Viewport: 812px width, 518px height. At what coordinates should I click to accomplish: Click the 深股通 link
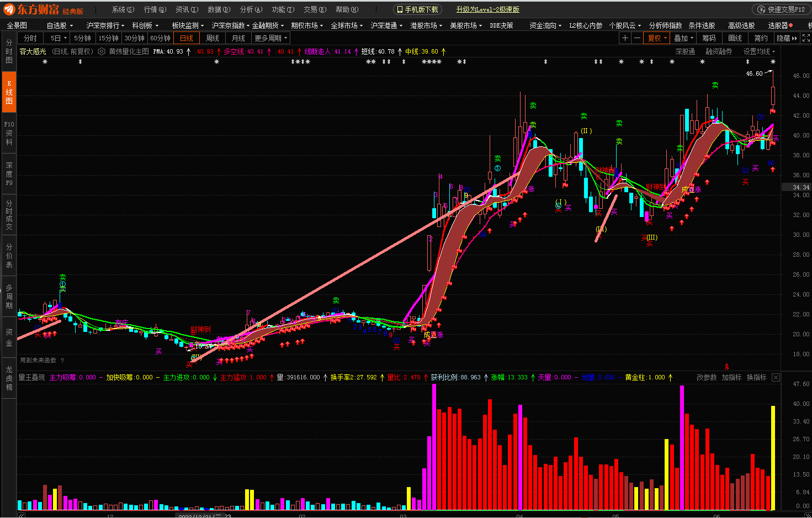point(685,51)
